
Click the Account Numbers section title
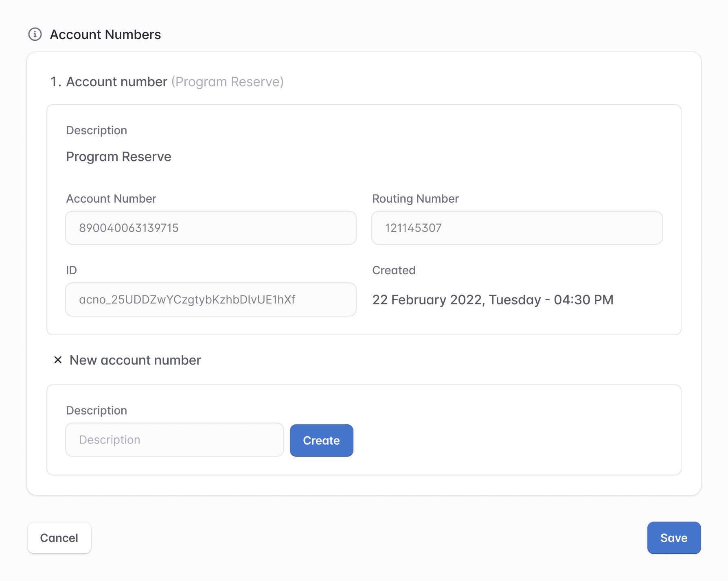click(x=105, y=35)
